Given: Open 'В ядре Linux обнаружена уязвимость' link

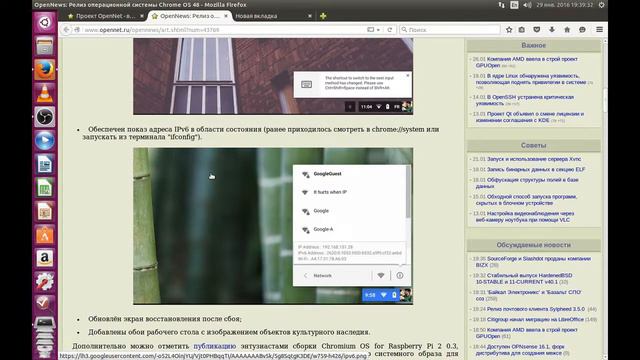Looking at the screenshot, I should (531, 79).
